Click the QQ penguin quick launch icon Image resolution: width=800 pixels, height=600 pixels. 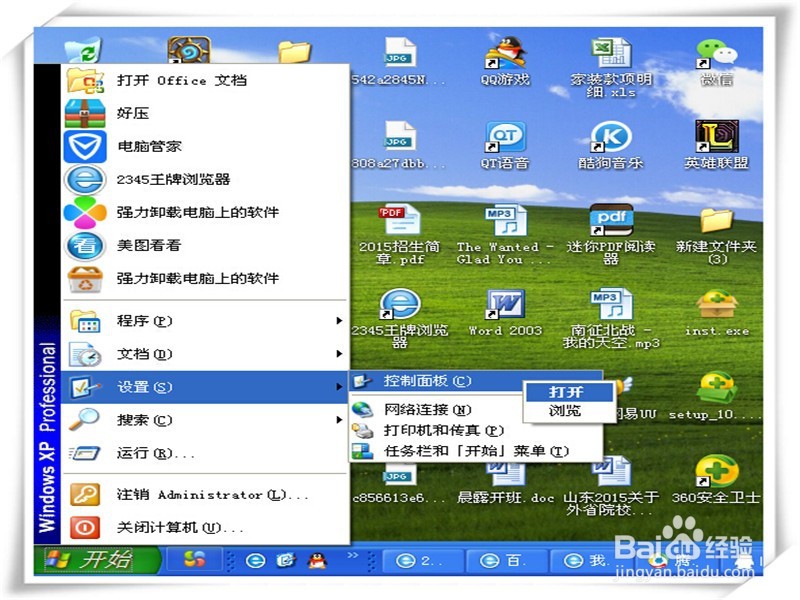317,561
